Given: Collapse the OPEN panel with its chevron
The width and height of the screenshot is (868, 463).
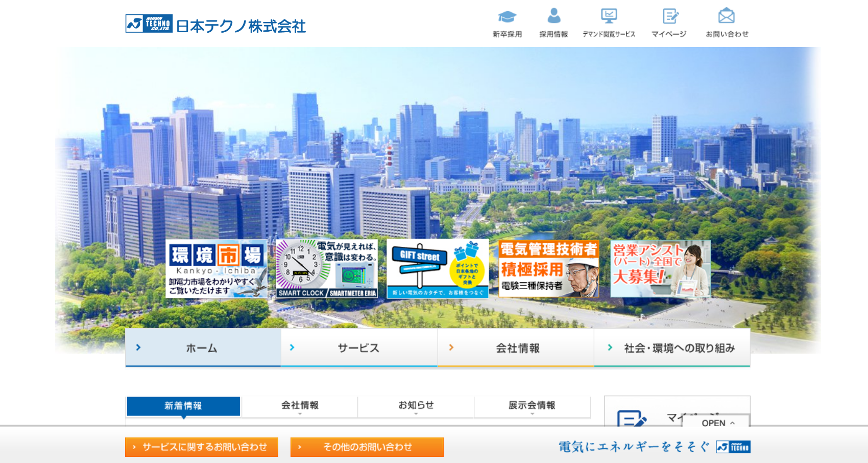Looking at the screenshot, I should pos(732,423).
